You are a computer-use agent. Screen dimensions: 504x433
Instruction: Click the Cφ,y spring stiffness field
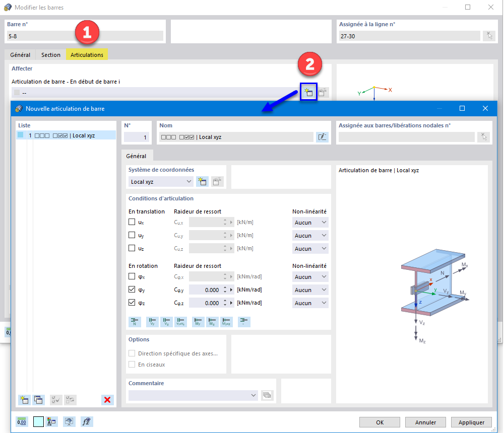pos(206,290)
